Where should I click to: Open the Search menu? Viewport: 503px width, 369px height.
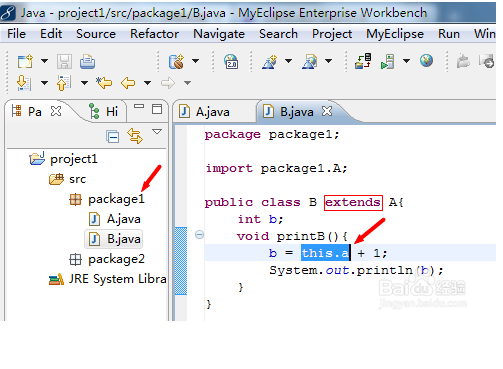pos(278,34)
